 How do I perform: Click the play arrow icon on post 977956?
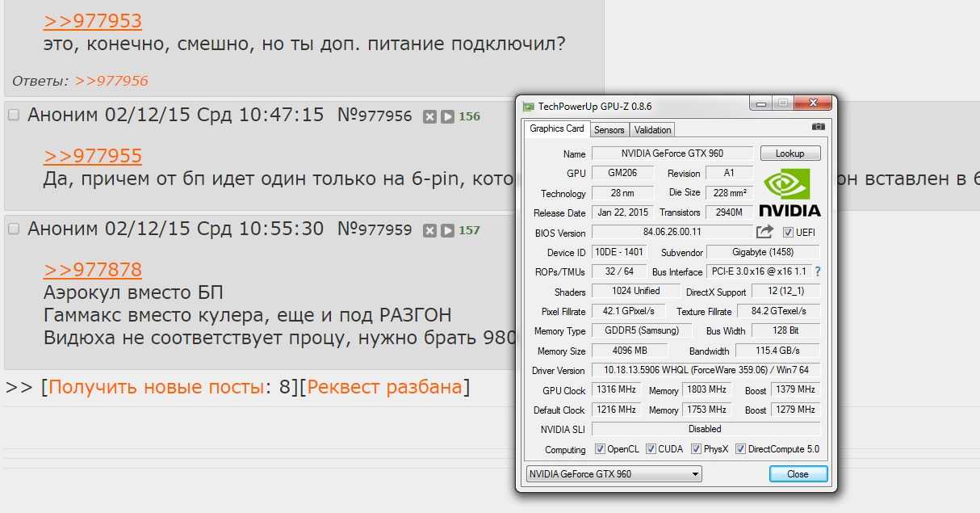447,117
